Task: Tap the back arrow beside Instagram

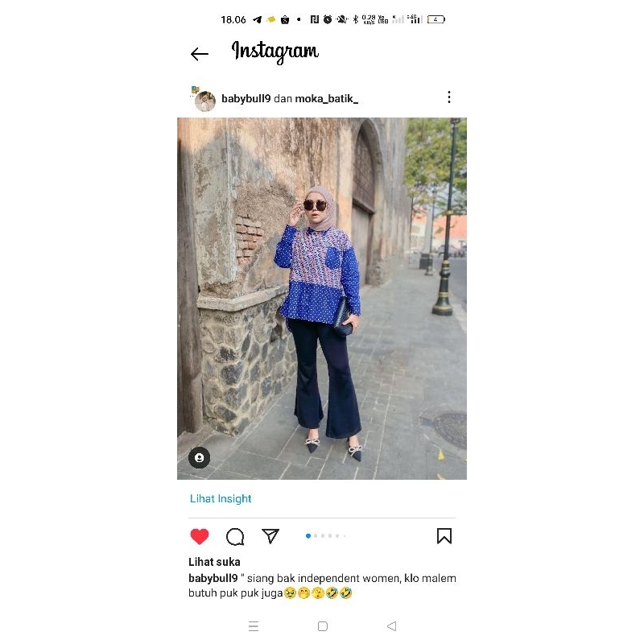Action: [200, 54]
